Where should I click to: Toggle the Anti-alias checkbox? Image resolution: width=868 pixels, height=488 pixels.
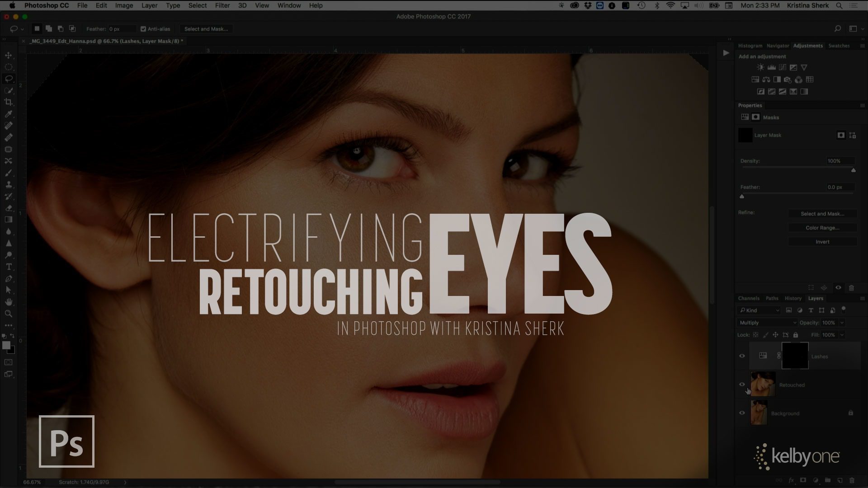143,29
